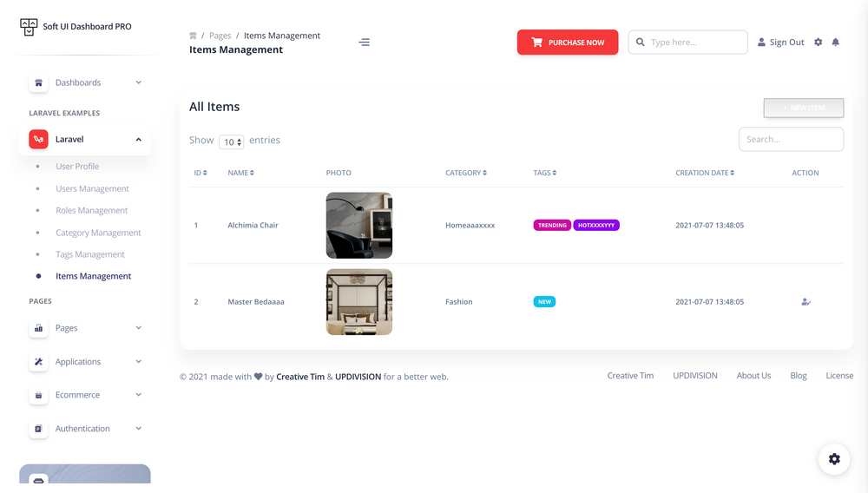The width and height of the screenshot is (868, 493).
Task: Click the home icon in breadcrumb
Action: click(193, 36)
